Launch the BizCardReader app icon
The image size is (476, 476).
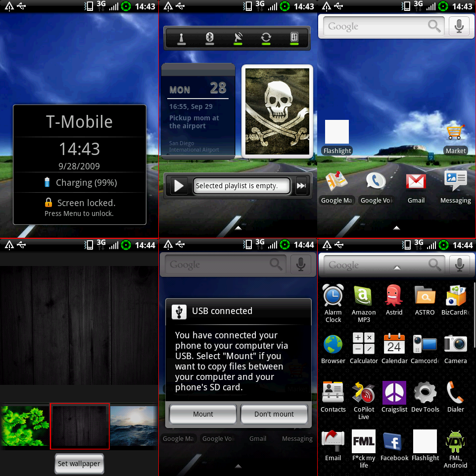pos(456,299)
